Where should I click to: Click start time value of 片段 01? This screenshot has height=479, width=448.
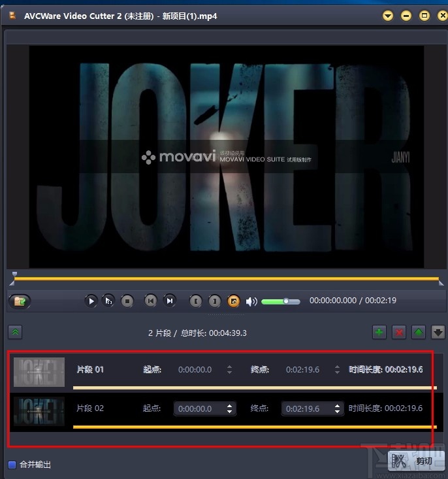pos(195,370)
